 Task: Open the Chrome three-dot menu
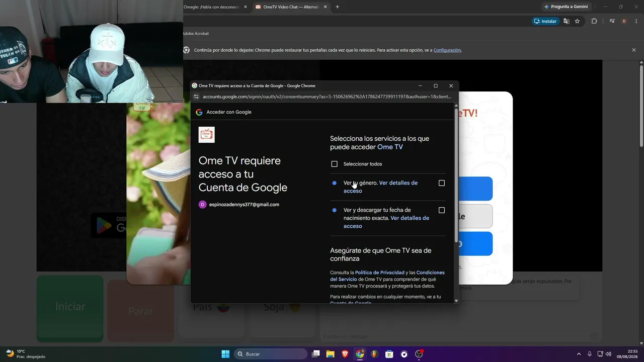[x=636, y=21]
